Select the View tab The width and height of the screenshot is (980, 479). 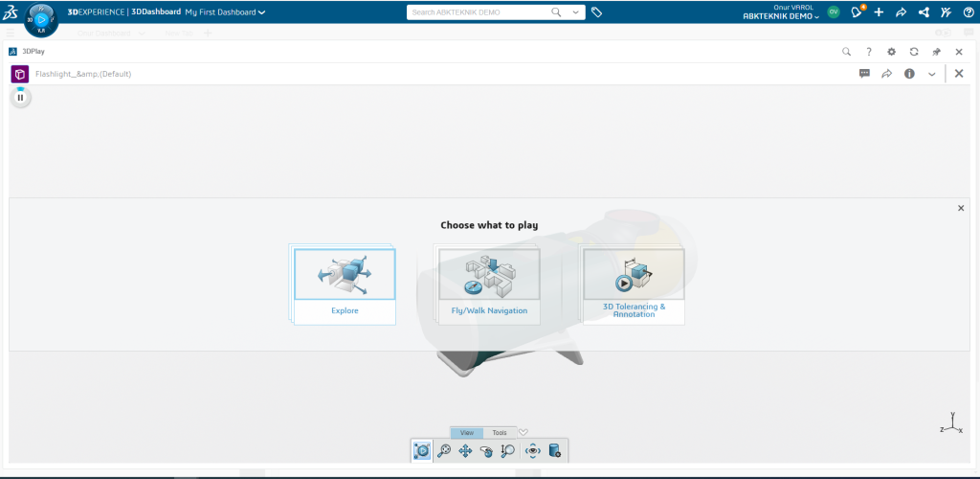pos(466,433)
